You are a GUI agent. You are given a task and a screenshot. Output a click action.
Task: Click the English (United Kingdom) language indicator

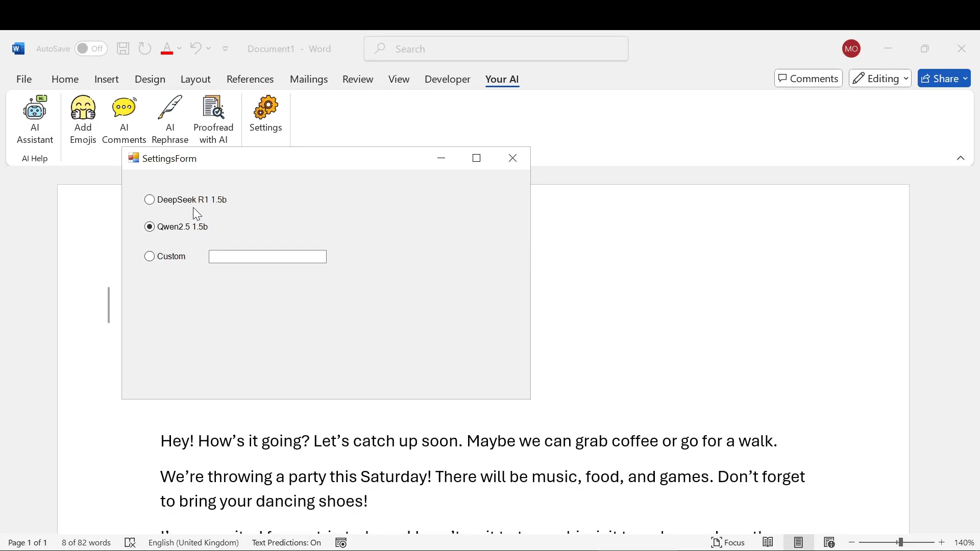click(193, 543)
